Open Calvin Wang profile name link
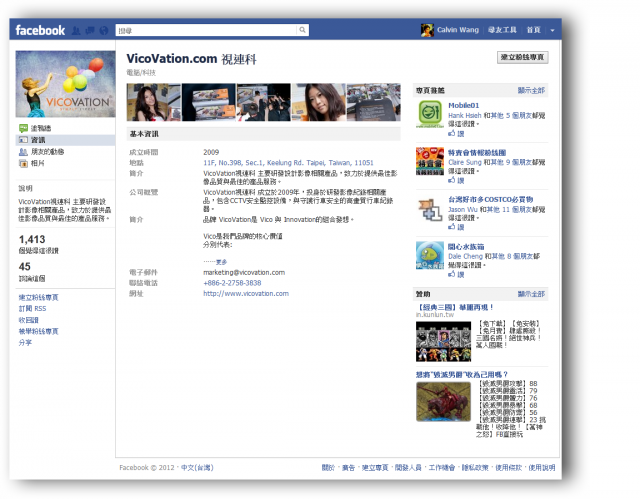The image size is (640, 499). click(458, 30)
